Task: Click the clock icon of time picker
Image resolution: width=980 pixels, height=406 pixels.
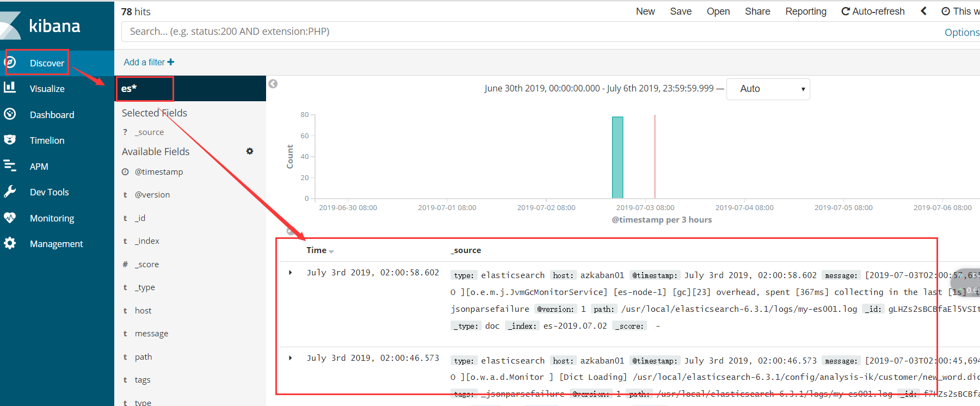Action: coord(946,11)
